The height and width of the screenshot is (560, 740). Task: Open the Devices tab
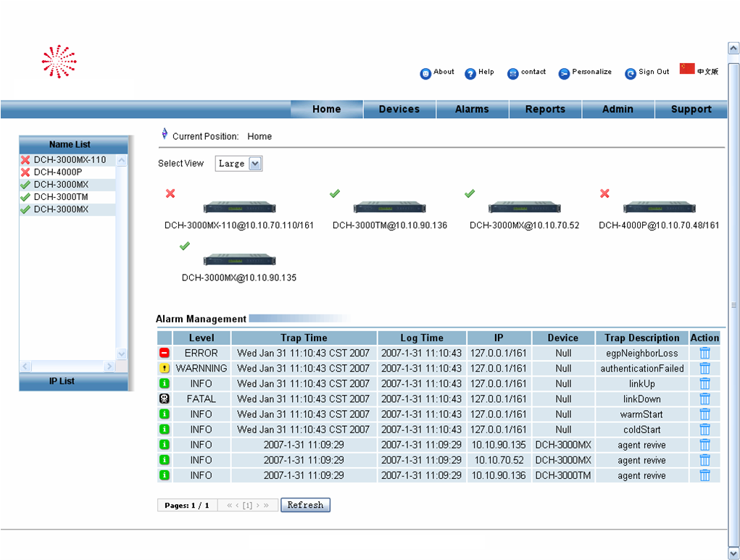pyautogui.click(x=399, y=109)
